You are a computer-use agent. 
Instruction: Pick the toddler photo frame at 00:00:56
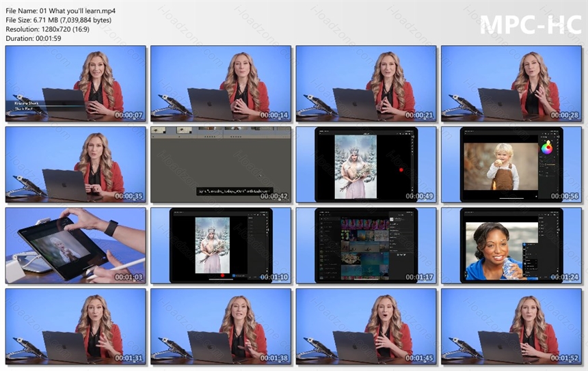511,165
